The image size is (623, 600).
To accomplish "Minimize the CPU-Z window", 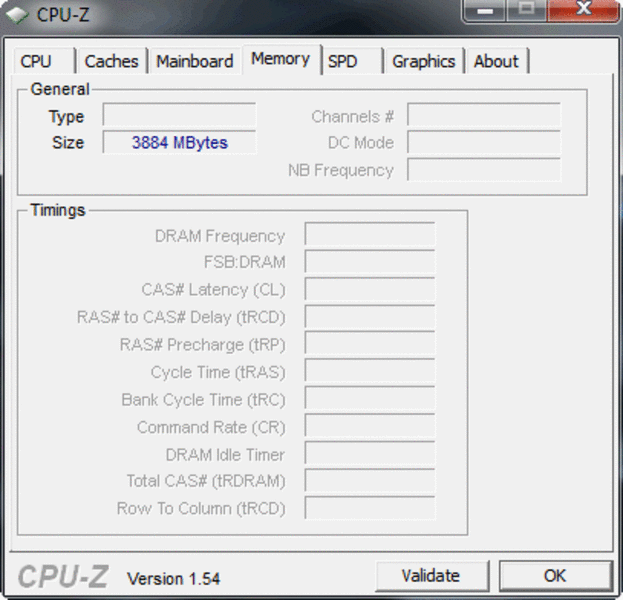I will (x=484, y=10).
